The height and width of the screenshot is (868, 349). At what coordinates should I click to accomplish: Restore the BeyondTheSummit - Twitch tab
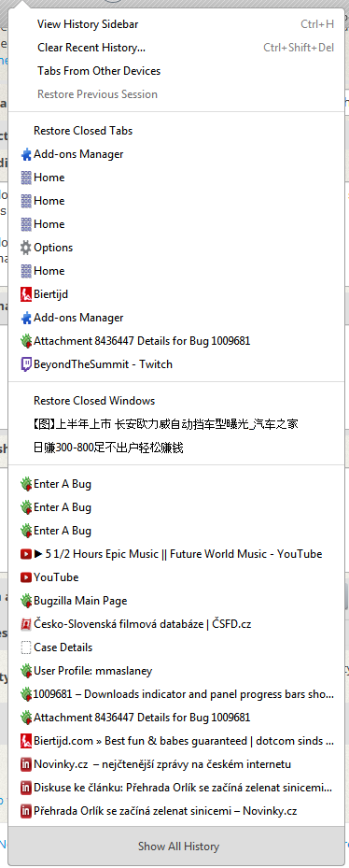tap(175, 364)
